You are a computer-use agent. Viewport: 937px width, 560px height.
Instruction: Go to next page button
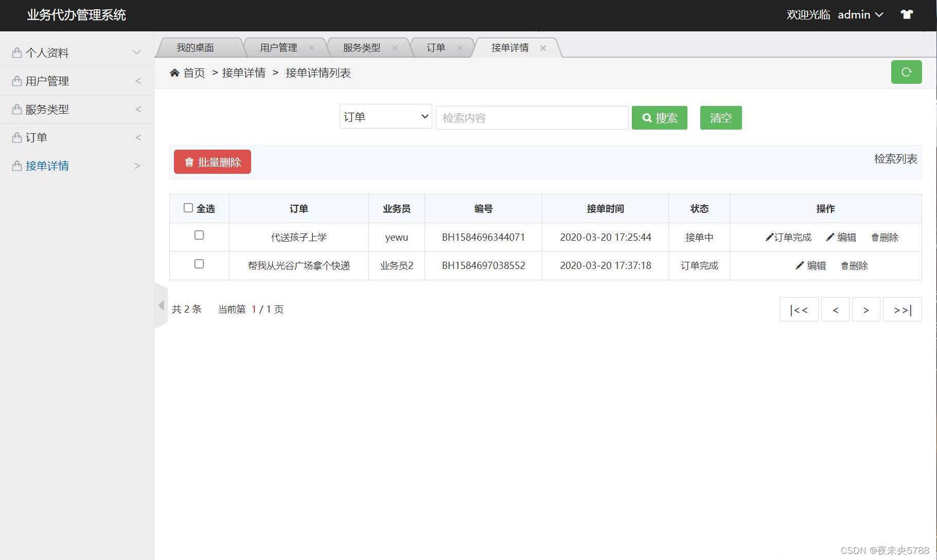point(866,310)
